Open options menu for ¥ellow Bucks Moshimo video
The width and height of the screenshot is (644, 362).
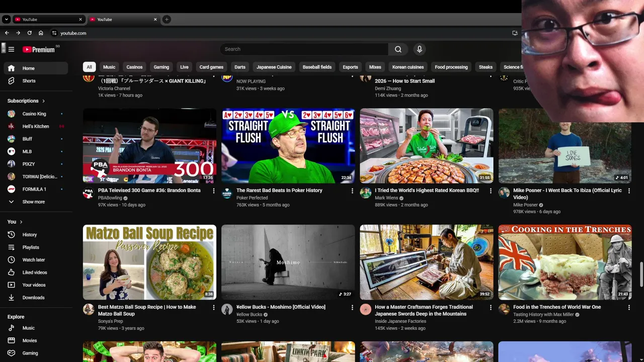[x=352, y=308]
